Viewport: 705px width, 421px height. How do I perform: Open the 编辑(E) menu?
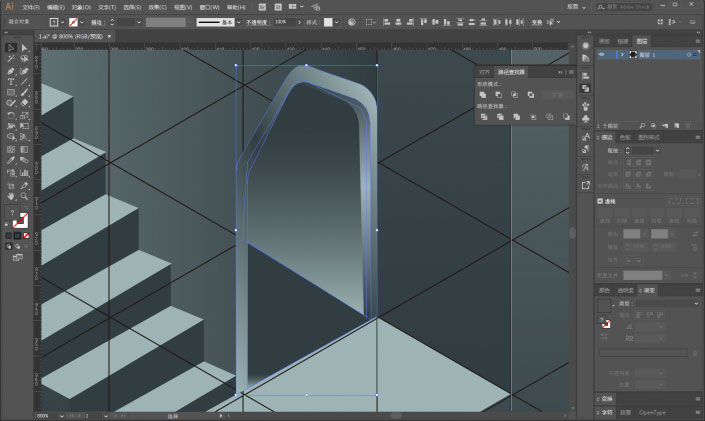(x=56, y=7)
